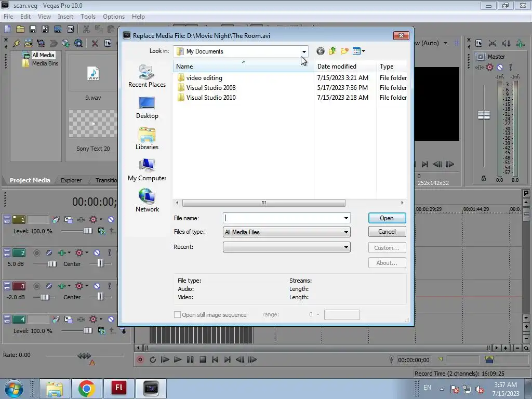Click the Open project folder icon in Vegas toolbar
Screen dimensions: 532x399
20,29
